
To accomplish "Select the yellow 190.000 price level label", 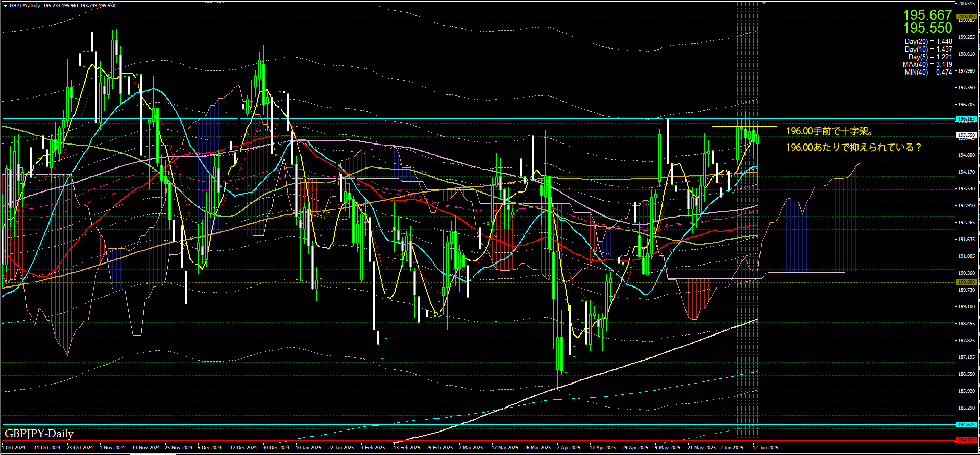I will tap(966, 282).
